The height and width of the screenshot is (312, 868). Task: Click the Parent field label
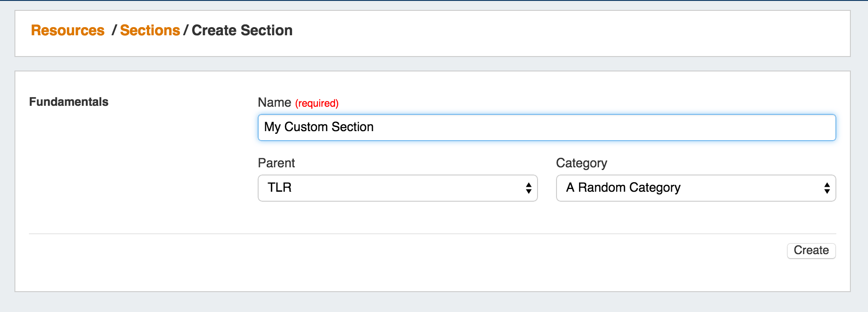(276, 163)
